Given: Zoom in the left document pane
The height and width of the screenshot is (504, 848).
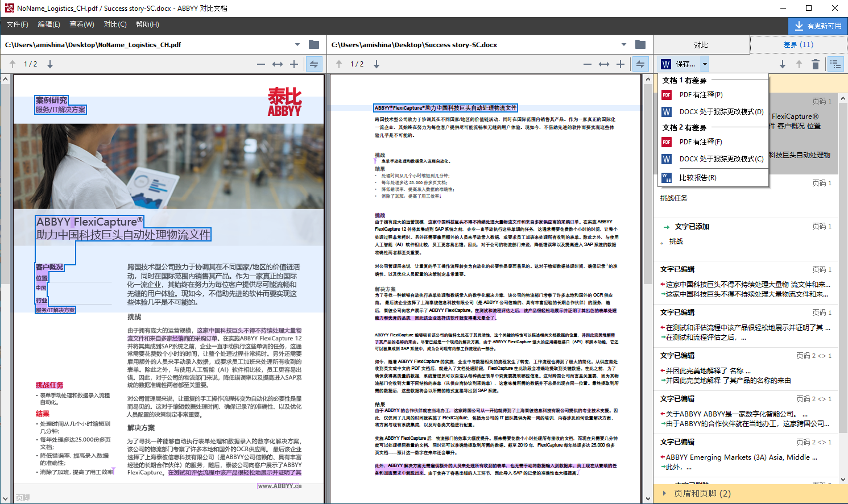Looking at the screenshot, I should [x=294, y=64].
